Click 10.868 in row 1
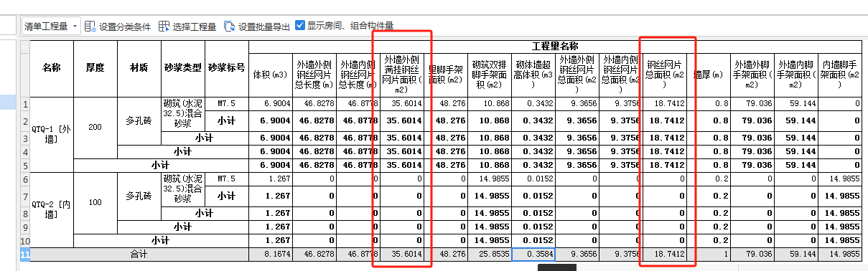 coord(490,104)
